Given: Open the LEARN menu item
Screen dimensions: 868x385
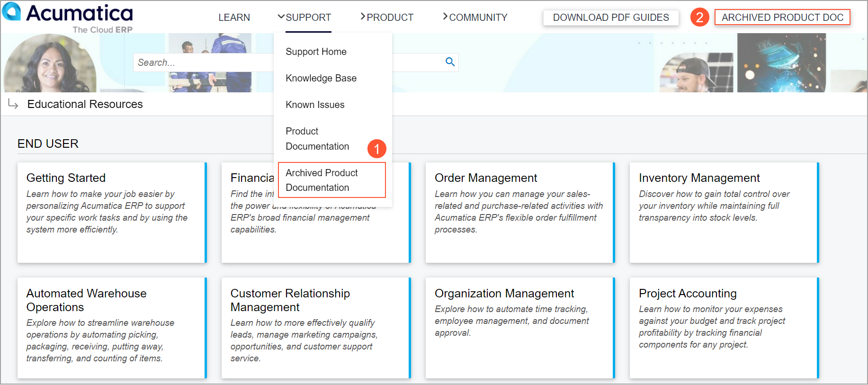Looking at the screenshot, I should (x=234, y=18).
